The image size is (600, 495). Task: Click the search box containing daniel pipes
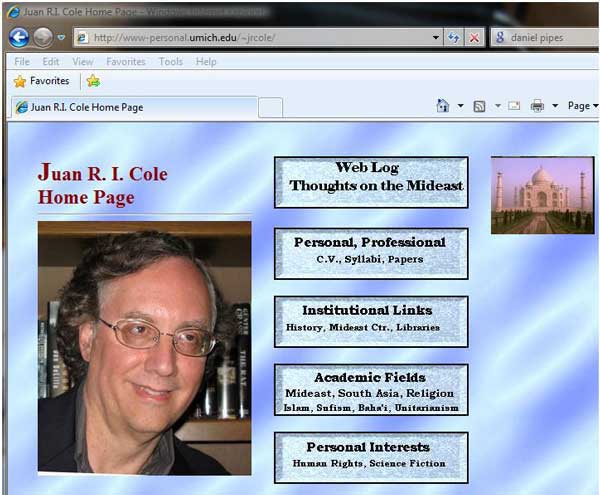click(550, 38)
